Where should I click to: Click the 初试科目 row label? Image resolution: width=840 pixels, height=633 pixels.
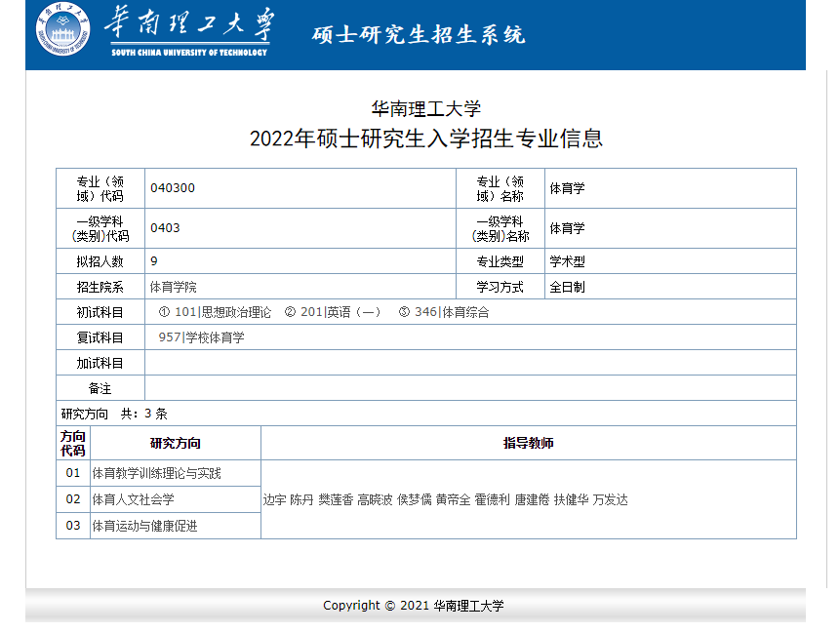100,312
